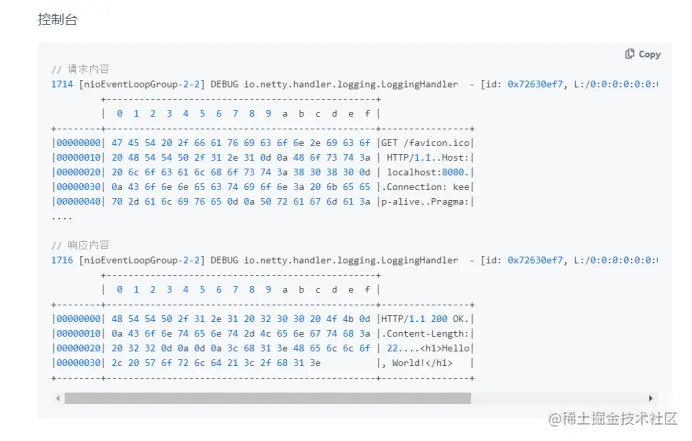Screen dimensions: 692x441
Task: Click line number 1714 in the log
Action: pyautogui.click(x=61, y=85)
